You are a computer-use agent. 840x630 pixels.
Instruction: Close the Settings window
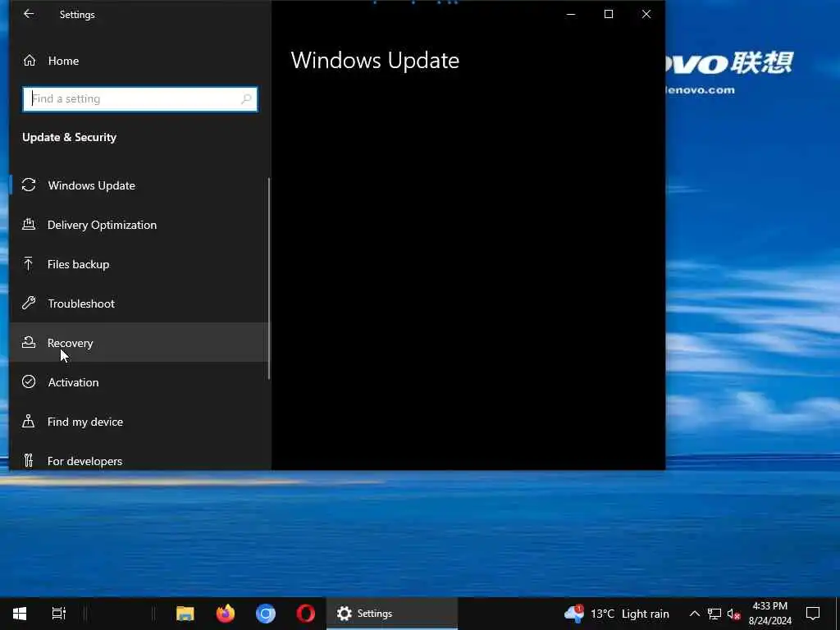[646, 15]
